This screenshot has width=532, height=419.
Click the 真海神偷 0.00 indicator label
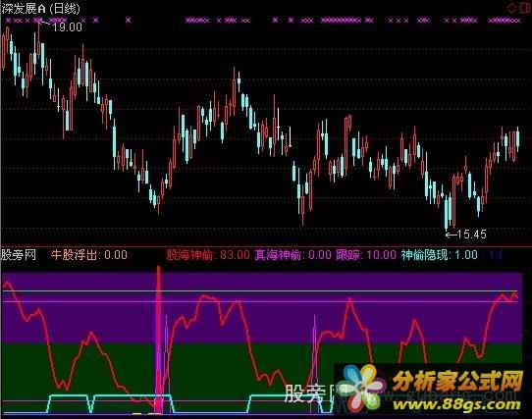click(x=293, y=254)
